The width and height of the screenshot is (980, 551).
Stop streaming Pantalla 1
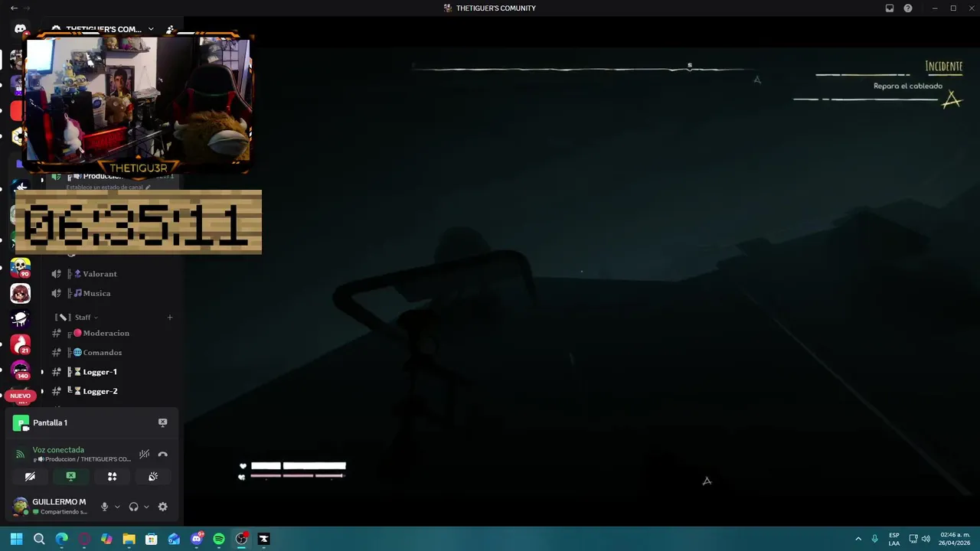162,422
